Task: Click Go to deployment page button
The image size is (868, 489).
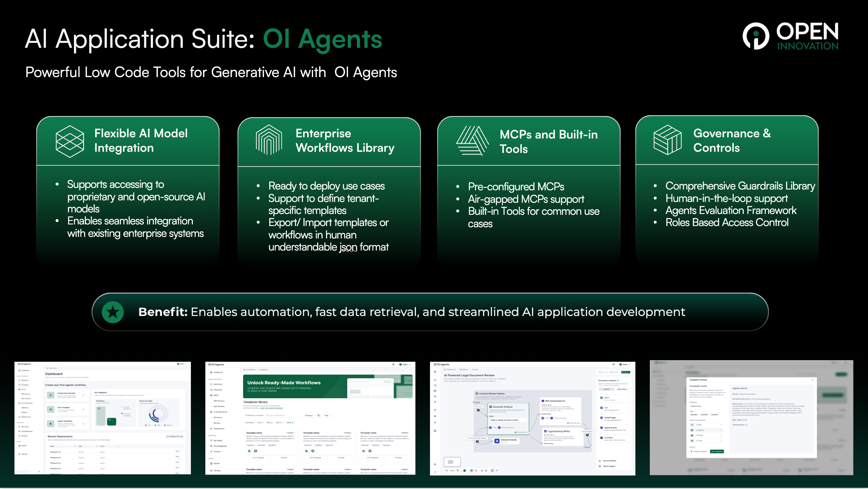Action: coord(175,436)
